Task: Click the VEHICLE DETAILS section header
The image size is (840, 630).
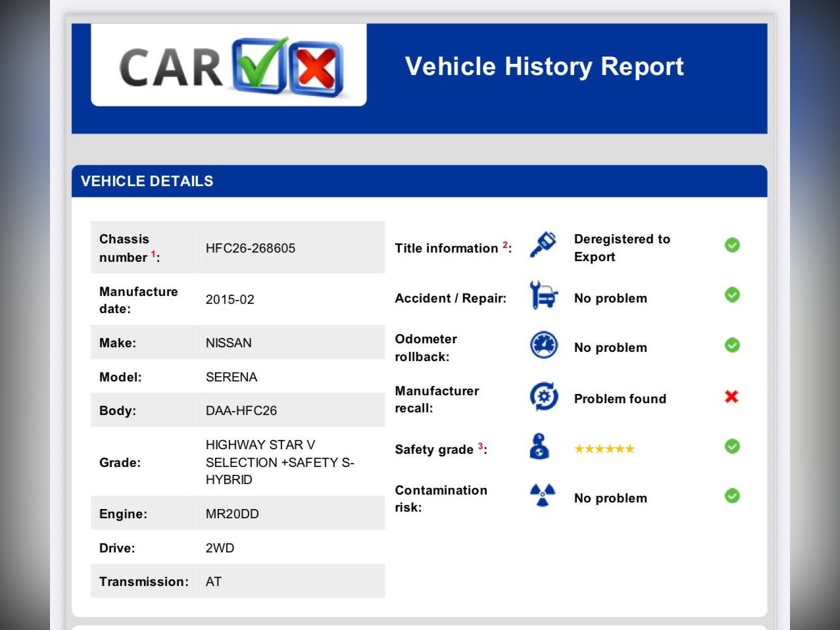Action: pos(147,182)
